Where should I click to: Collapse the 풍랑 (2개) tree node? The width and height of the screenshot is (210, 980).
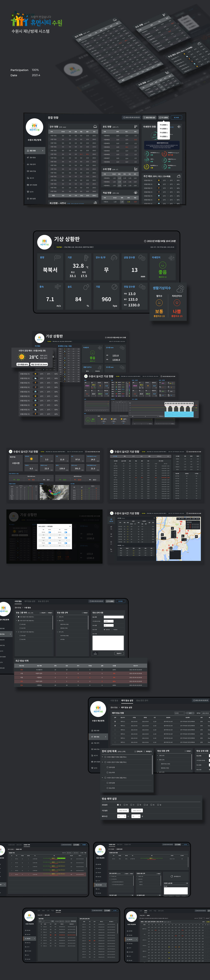[158, 760]
